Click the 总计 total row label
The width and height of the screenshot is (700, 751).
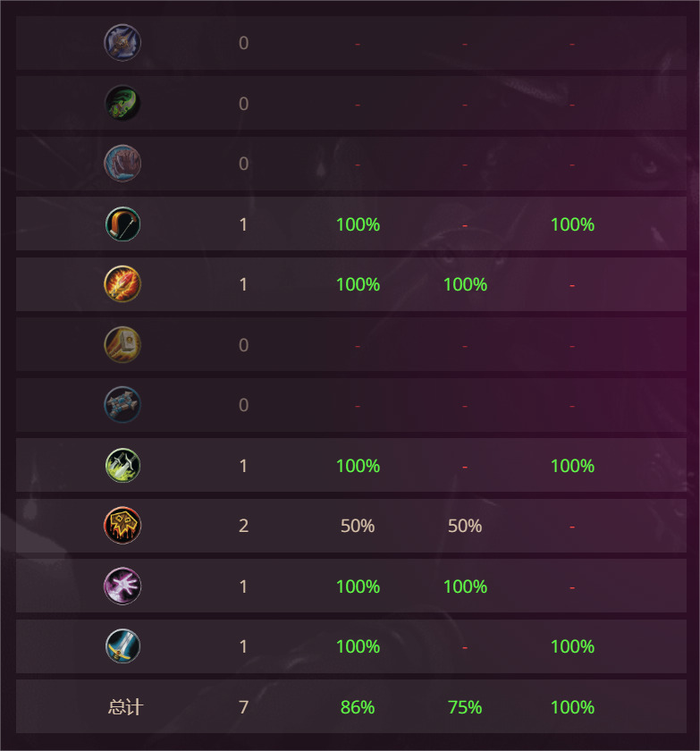point(125,707)
